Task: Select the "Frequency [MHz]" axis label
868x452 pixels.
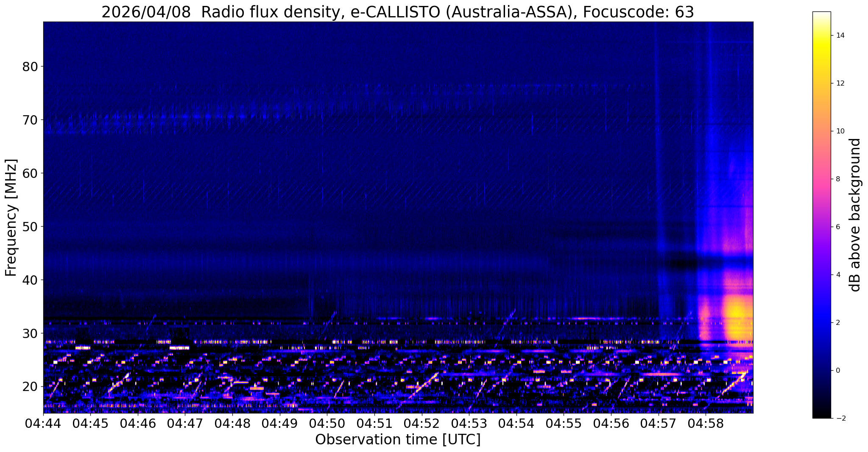Action: 11,217
